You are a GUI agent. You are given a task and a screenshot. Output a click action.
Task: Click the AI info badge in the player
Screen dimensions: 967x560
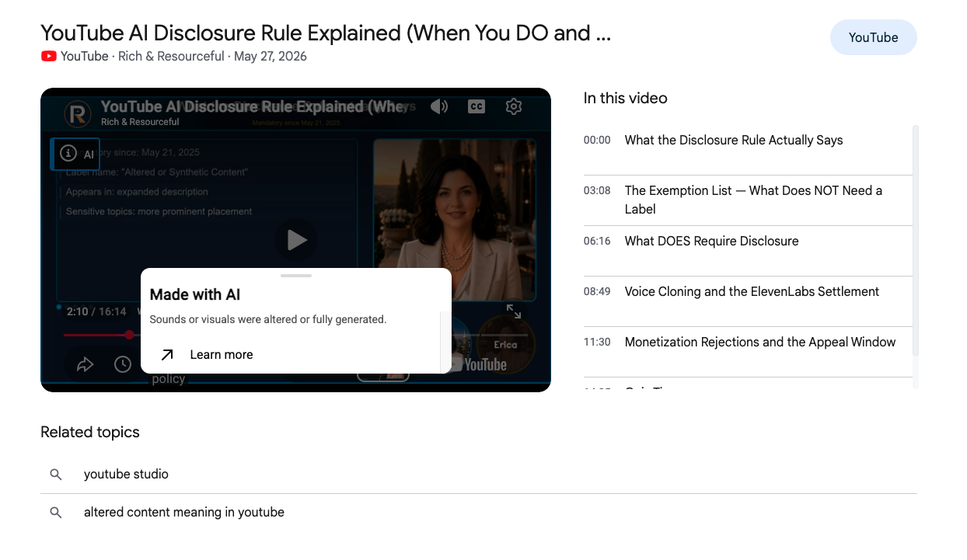point(76,154)
